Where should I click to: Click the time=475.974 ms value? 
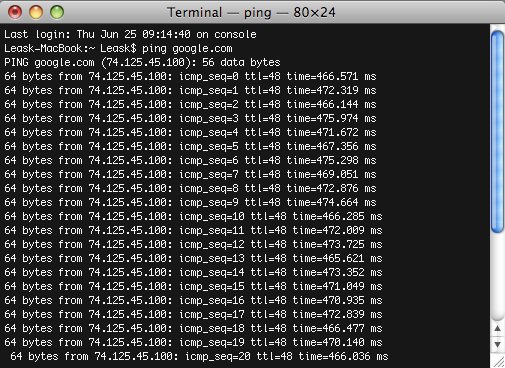331,119
